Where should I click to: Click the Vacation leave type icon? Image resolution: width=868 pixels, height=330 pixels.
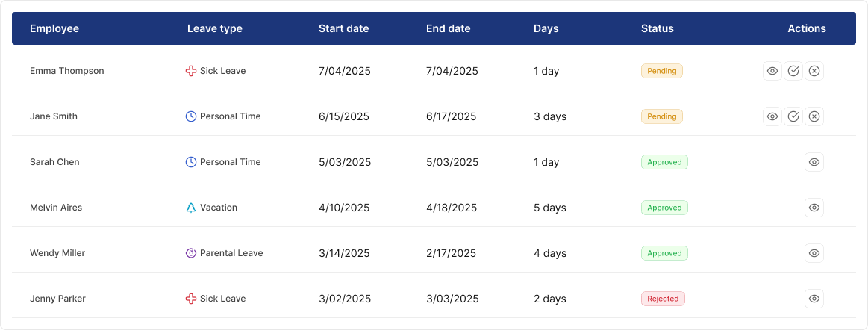191,208
